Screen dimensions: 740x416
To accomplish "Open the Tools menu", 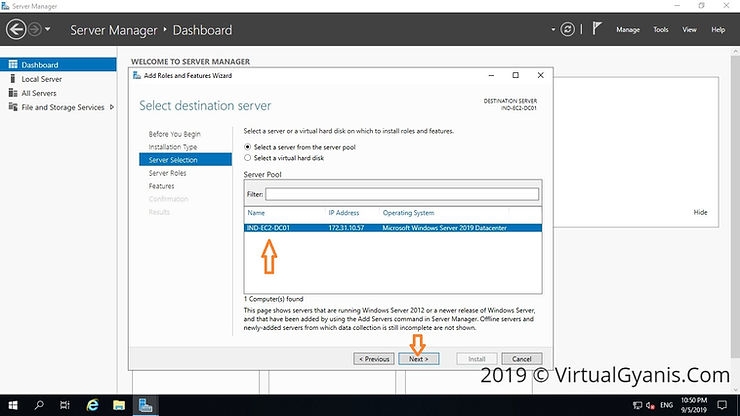I will click(x=660, y=30).
